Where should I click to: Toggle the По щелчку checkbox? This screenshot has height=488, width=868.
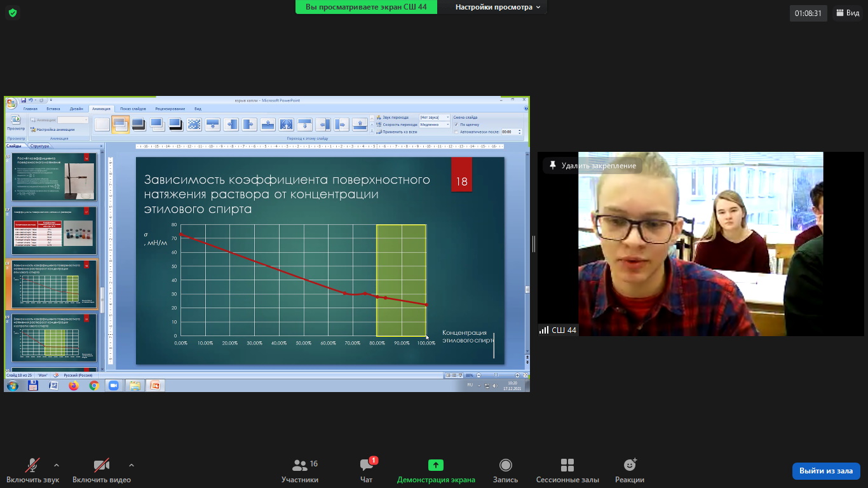click(456, 125)
